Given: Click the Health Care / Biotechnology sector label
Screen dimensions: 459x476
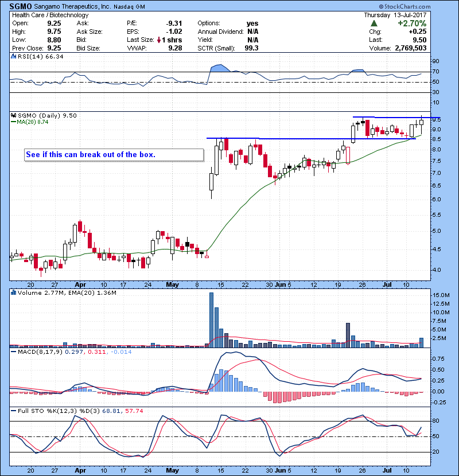Looking at the screenshot, I should point(50,15).
